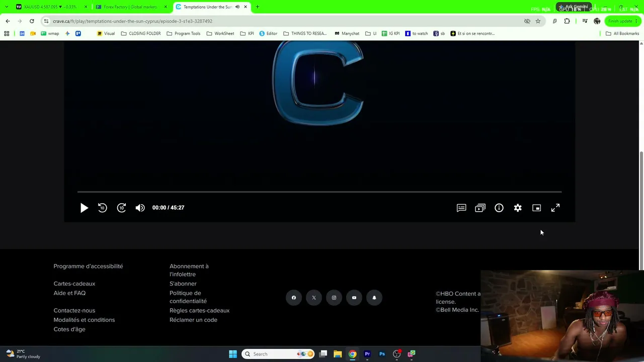Bookmark this page with star icon
Image resolution: width=644 pixels, height=362 pixels.
538,21
